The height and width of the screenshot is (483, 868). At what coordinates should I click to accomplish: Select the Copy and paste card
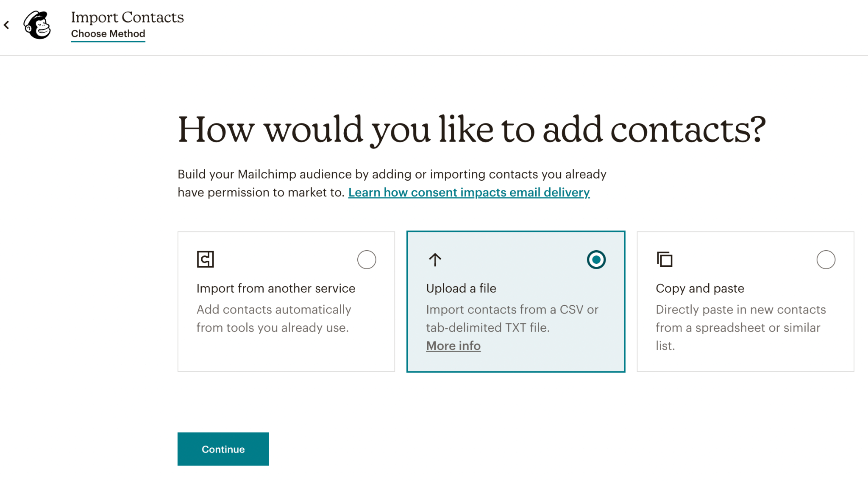(745, 301)
